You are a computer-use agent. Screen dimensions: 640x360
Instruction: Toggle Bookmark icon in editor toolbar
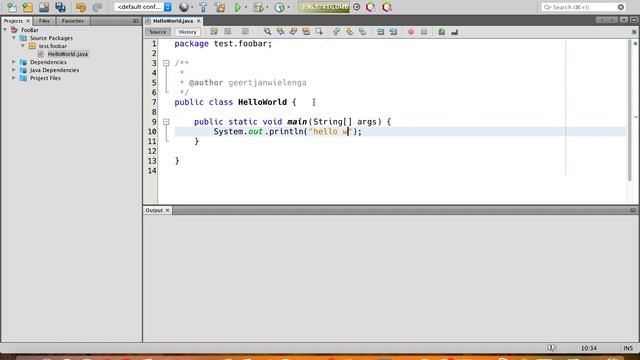[x=362, y=32]
